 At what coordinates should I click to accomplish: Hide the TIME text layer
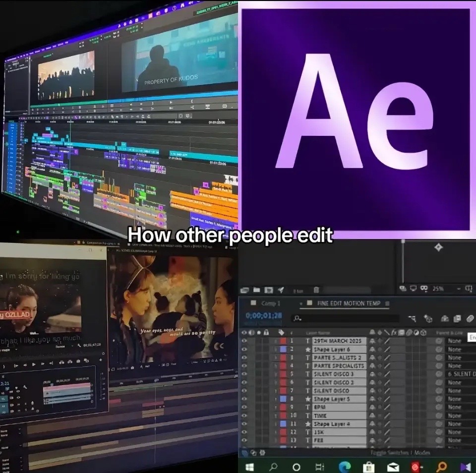point(244,415)
